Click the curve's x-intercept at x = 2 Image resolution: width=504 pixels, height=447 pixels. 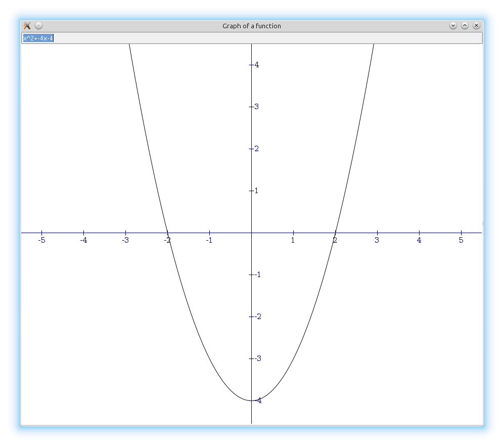(335, 233)
